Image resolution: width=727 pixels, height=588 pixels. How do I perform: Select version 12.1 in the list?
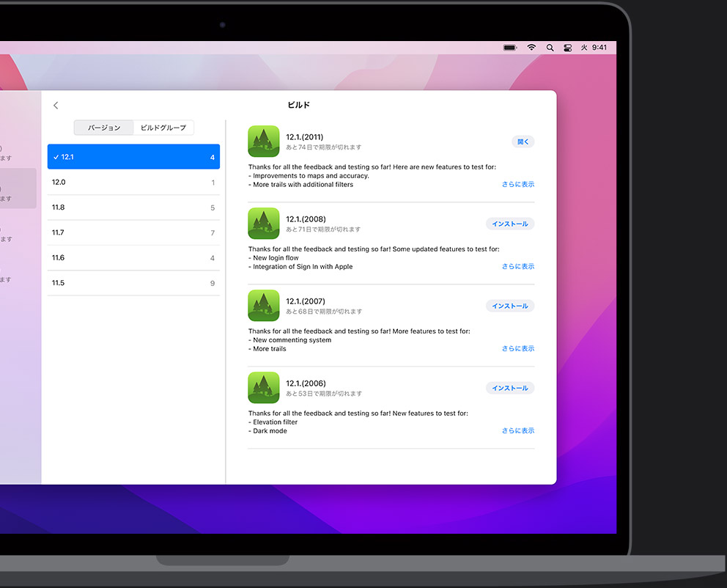pos(133,157)
